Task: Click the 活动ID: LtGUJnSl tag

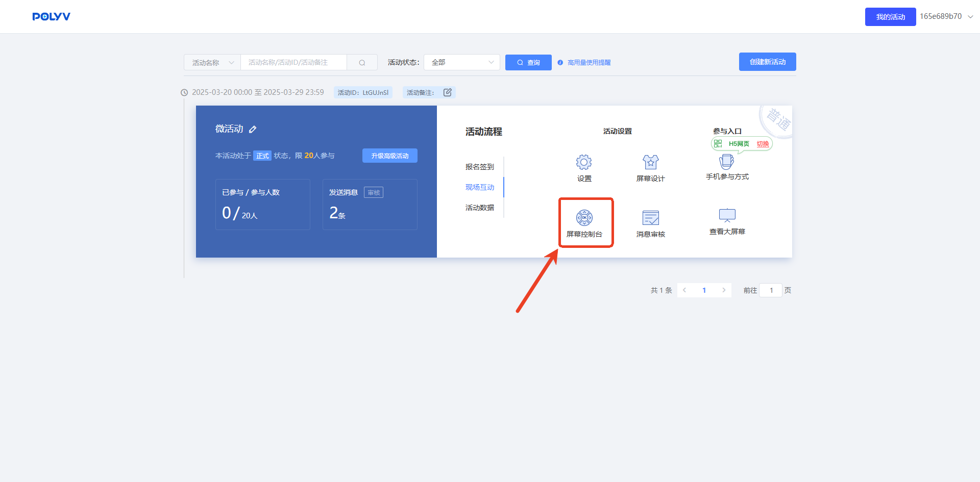Action: click(x=363, y=92)
